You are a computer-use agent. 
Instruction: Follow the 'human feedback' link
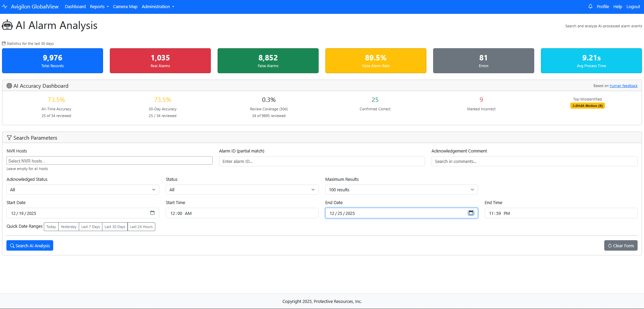623,86
